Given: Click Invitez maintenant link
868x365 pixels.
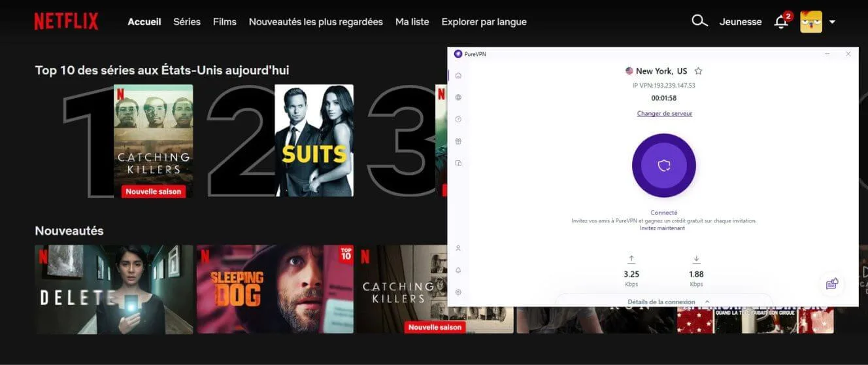Looking at the screenshot, I should [663, 228].
